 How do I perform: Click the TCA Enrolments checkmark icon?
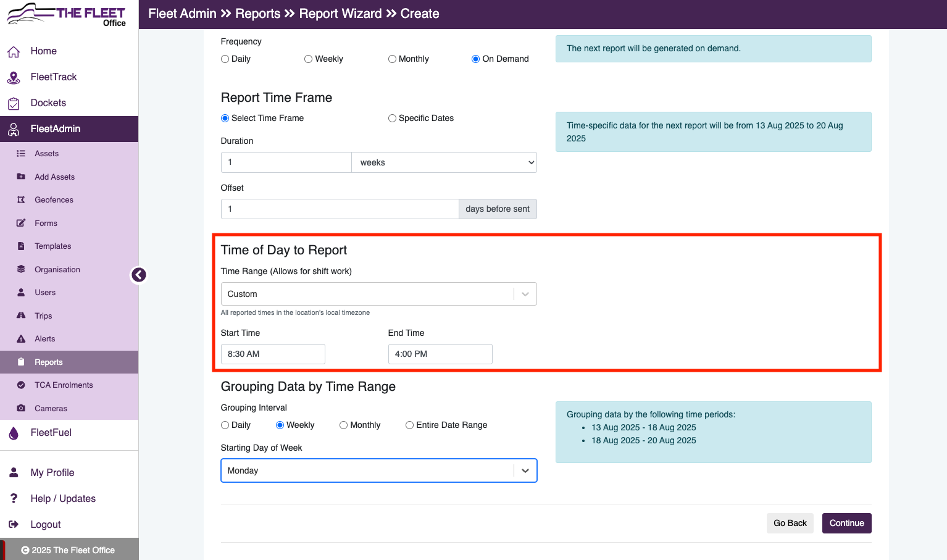click(x=21, y=385)
